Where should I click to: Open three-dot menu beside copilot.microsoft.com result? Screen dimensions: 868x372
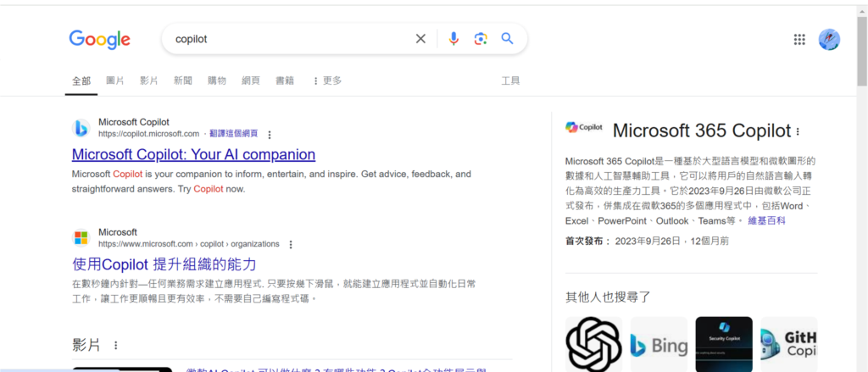(270, 135)
